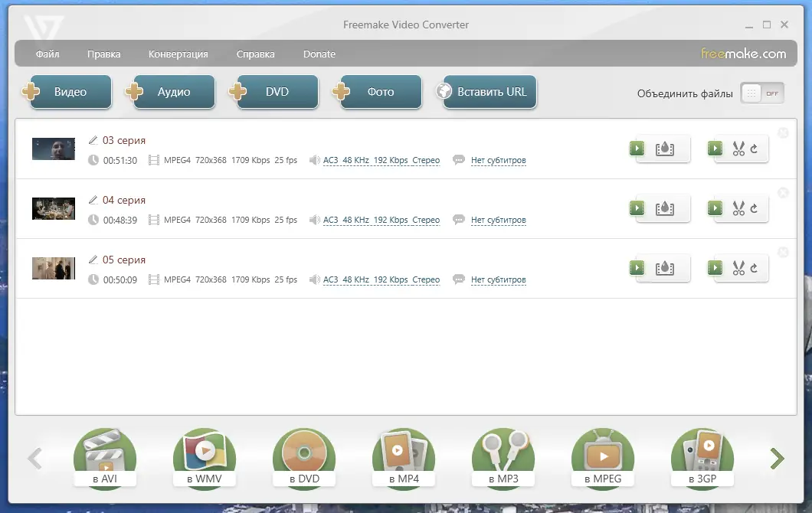Open the Правка menu
Viewport: 812px width, 513px height.
point(103,54)
